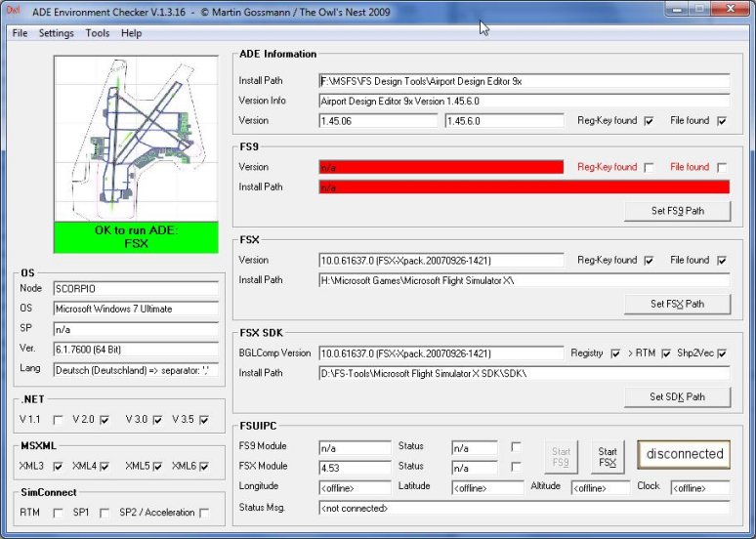The width and height of the screenshot is (756, 539).
Task: Click the FSX Module 4.53 field
Action: click(x=355, y=468)
